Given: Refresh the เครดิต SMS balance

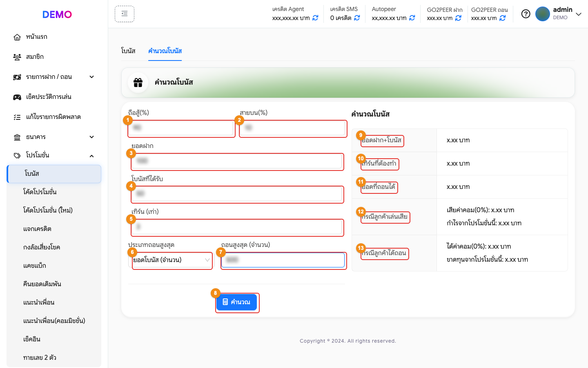Looking at the screenshot, I should [357, 18].
